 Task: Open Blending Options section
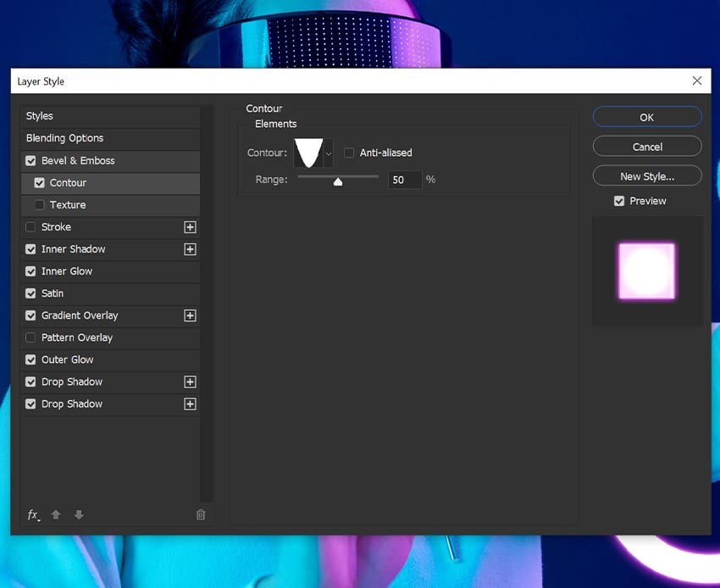tap(110, 138)
